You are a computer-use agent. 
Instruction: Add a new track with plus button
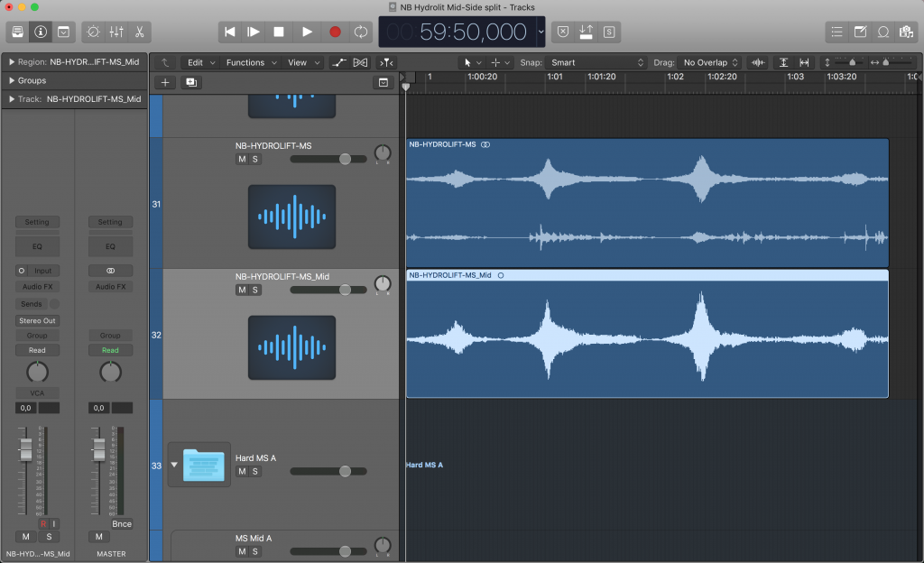[x=165, y=82]
